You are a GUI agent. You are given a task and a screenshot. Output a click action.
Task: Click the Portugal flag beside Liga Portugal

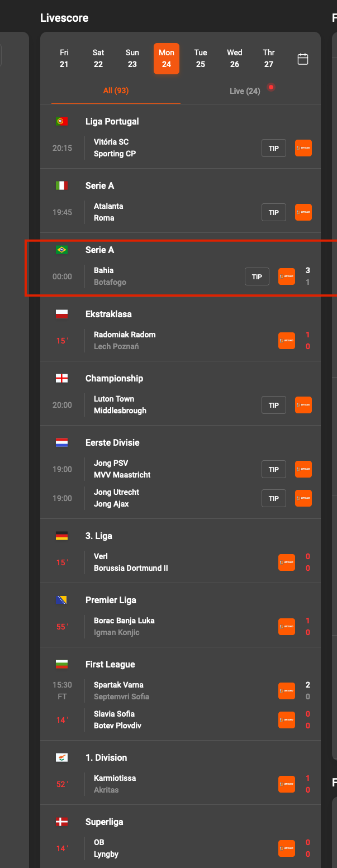pyautogui.click(x=62, y=121)
